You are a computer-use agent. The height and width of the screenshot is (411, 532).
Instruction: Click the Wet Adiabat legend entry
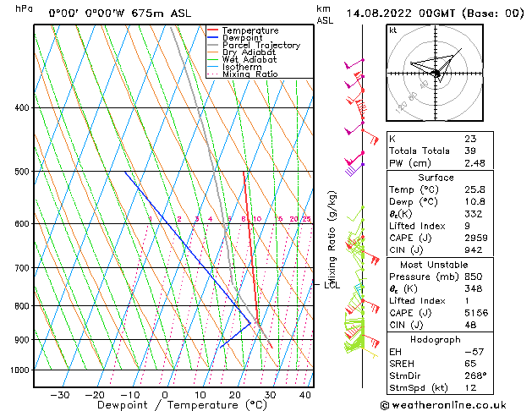coord(242,59)
